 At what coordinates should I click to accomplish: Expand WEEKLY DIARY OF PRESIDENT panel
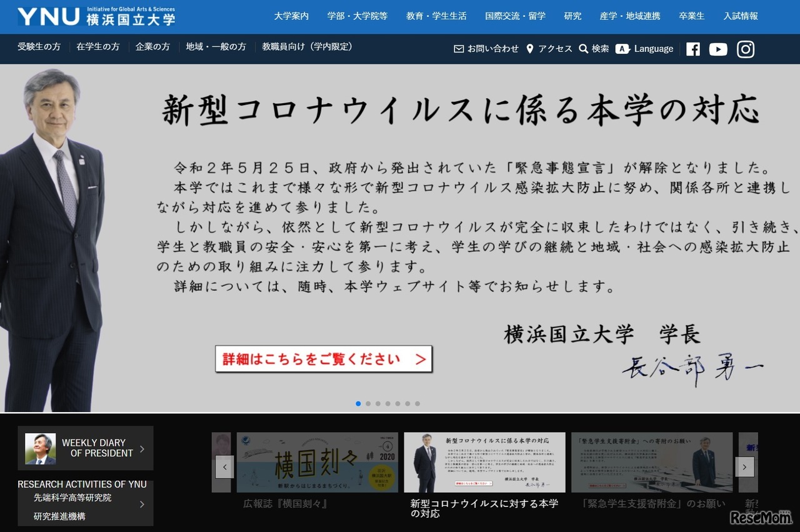tap(85, 448)
